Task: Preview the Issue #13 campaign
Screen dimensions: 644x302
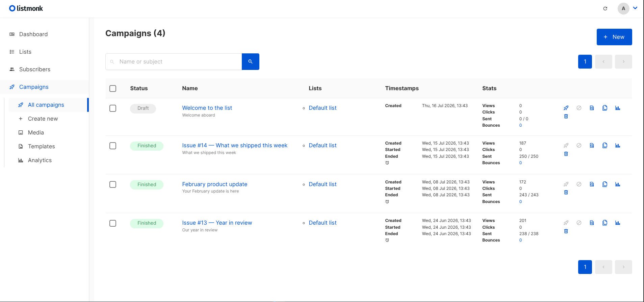Action: 592,223
